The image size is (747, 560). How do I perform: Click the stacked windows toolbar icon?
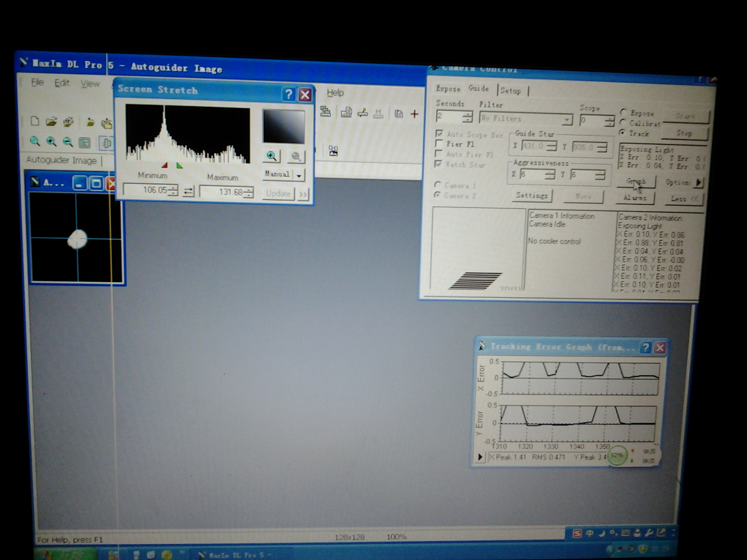[x=325, y=111]
